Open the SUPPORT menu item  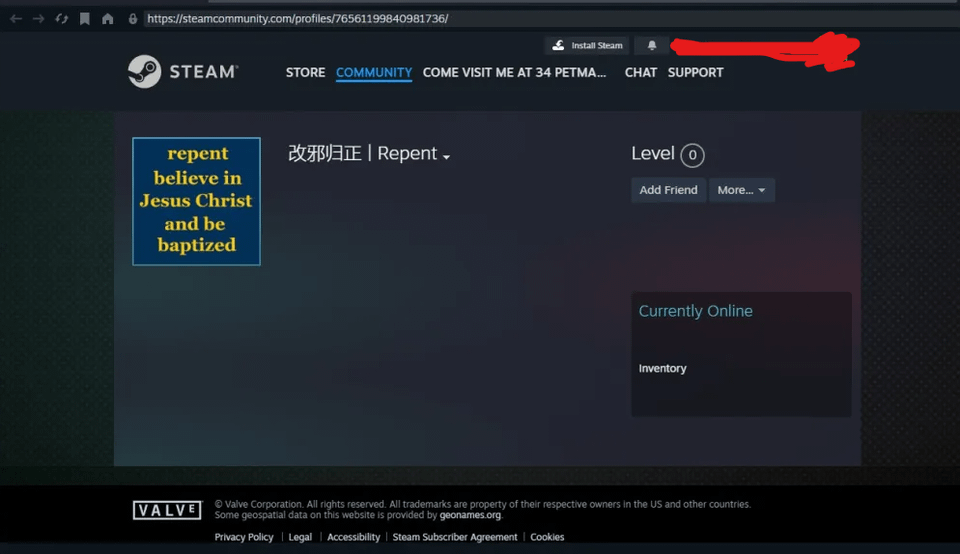[695, 72]
